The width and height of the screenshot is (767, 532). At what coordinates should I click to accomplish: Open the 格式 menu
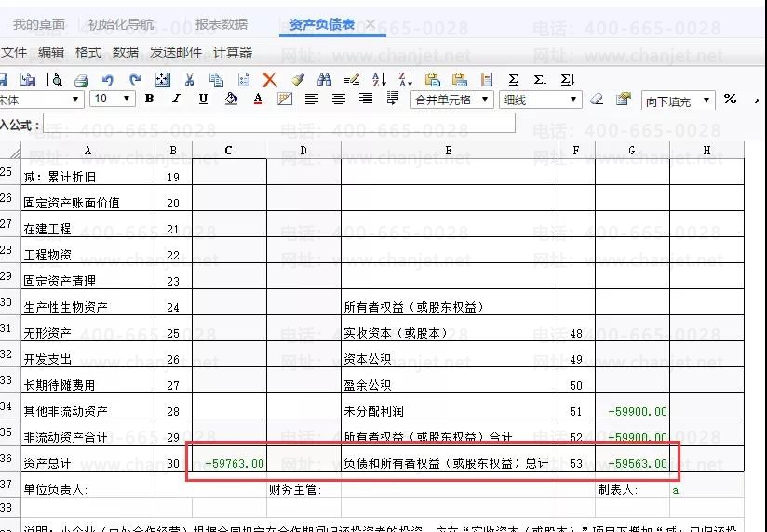(x=88, y=52)
